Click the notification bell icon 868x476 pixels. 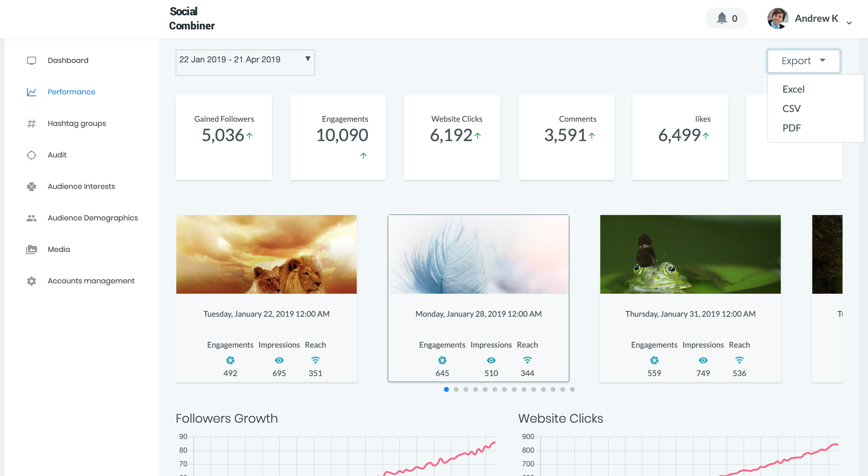coord(721,18)
